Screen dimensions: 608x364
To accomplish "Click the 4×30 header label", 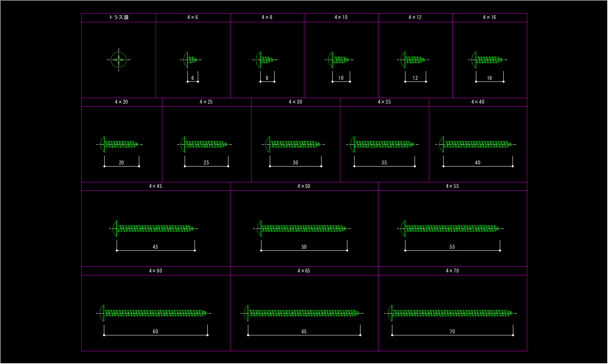I will point(295,102).
